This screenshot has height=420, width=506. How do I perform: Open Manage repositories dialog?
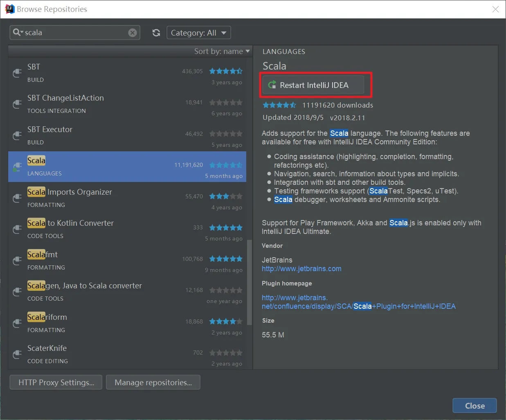coord(153,382)
